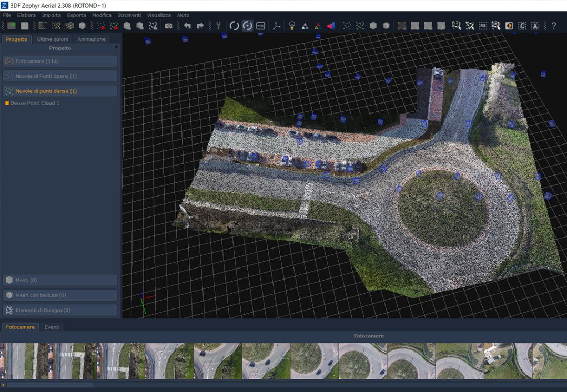This screenshot has height=392, width=567.
Task: Expand the Fotocamere (114) section
Action: click(x=60, y=61)
